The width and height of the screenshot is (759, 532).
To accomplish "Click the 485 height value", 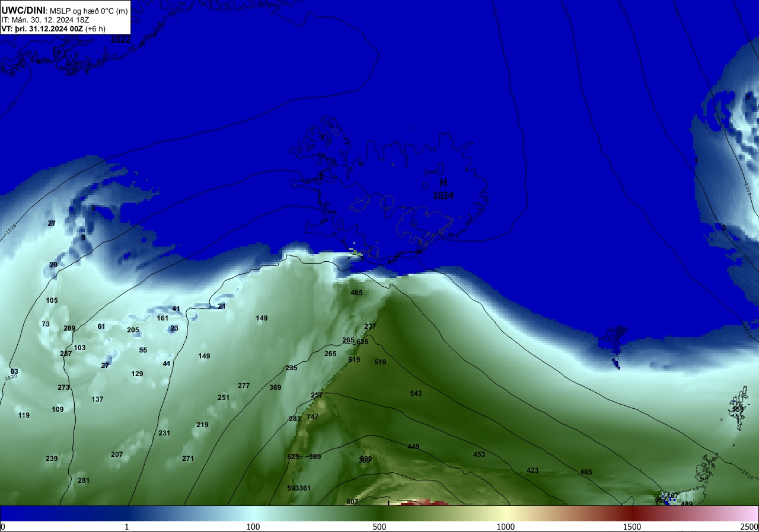I will click(x=586, y=472).
